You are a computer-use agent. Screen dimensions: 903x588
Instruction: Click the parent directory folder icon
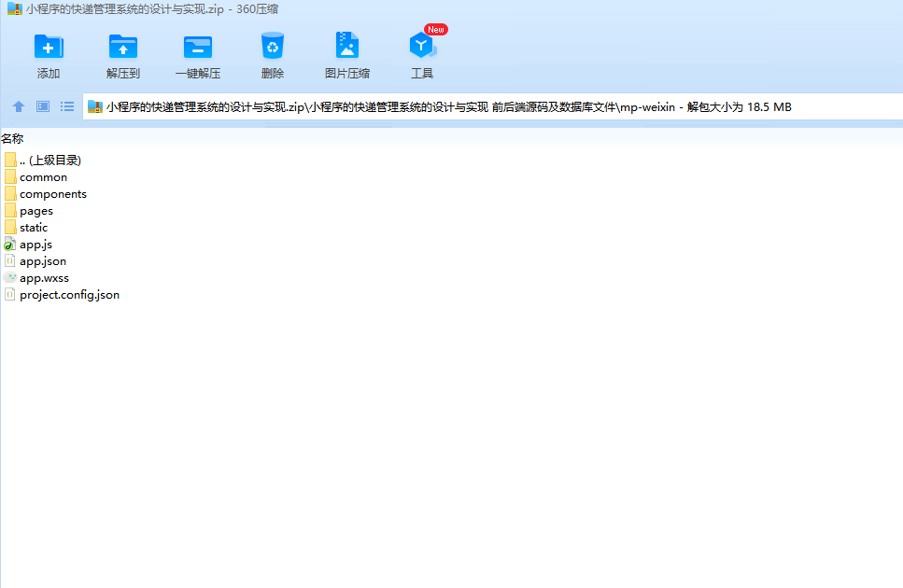click(x=9, y=160)
